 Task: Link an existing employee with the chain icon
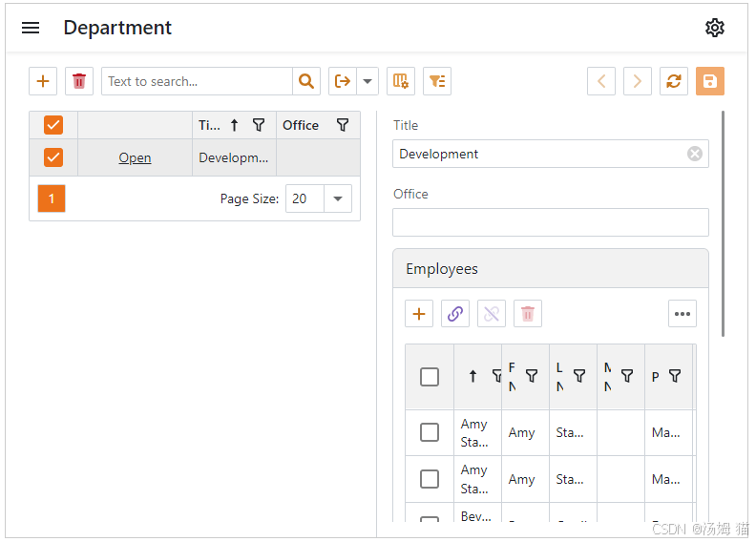click(455, 314)
